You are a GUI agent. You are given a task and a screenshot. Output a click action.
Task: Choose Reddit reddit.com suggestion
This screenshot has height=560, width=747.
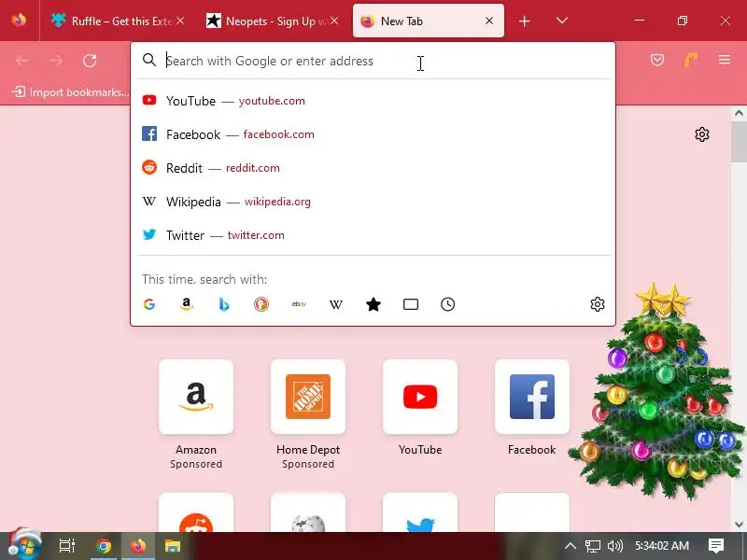(x=373, y=168)
